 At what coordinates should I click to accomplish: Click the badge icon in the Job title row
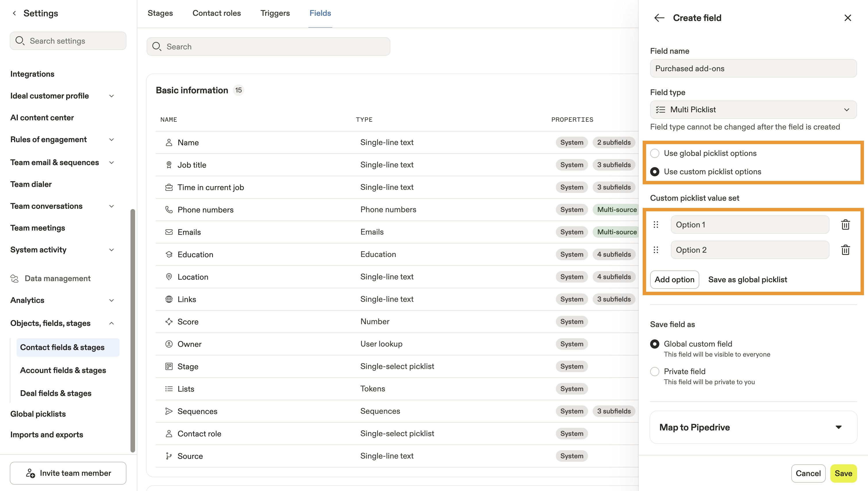[169, 165]
